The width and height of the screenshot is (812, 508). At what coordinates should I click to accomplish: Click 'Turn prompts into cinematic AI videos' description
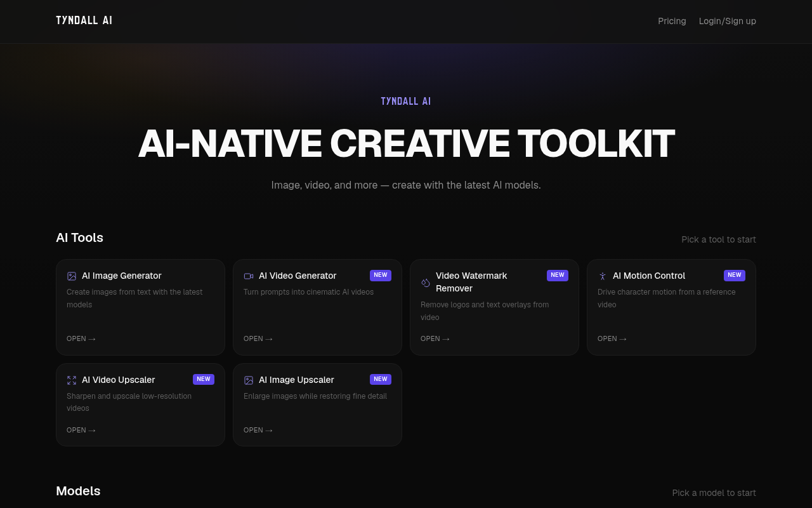click(x=309, y=292)
